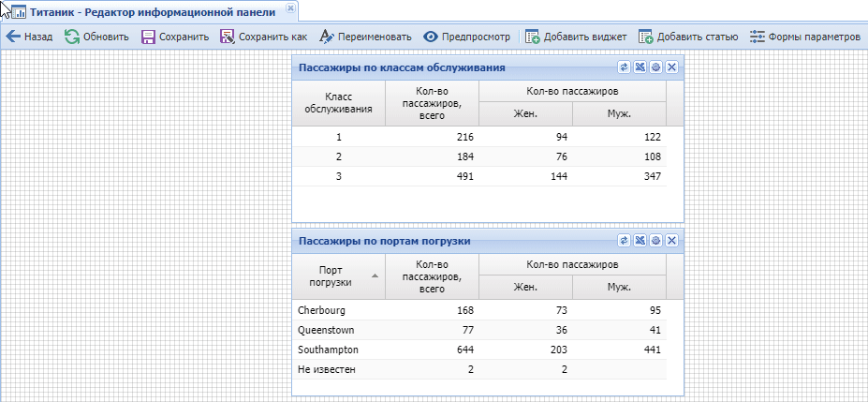Click Кол-во пассажиров, всего header in class table
The width and height of the screenshot is (868, 402).
tap(432, 103)
